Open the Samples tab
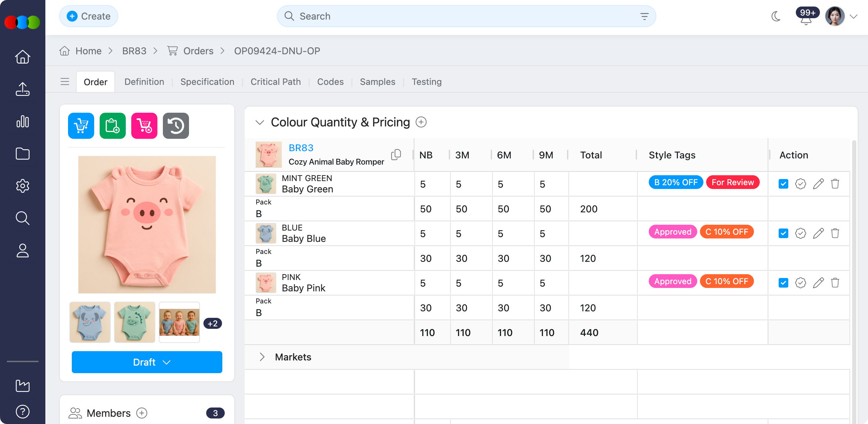868x424 pixels. coord(377,82)
